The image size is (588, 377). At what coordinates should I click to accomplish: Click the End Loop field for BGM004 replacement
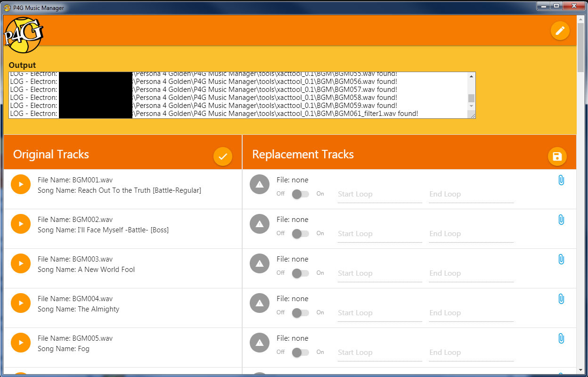click(471, 314)
